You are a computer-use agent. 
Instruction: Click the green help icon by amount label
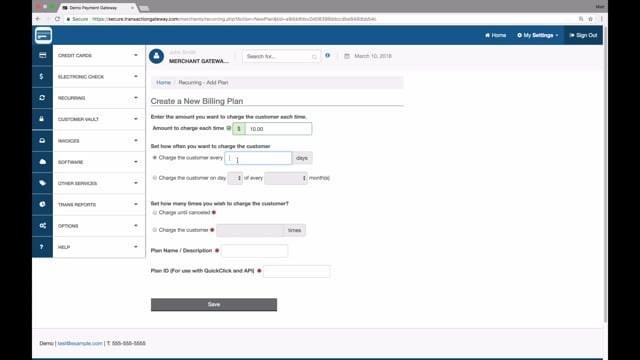229,128
